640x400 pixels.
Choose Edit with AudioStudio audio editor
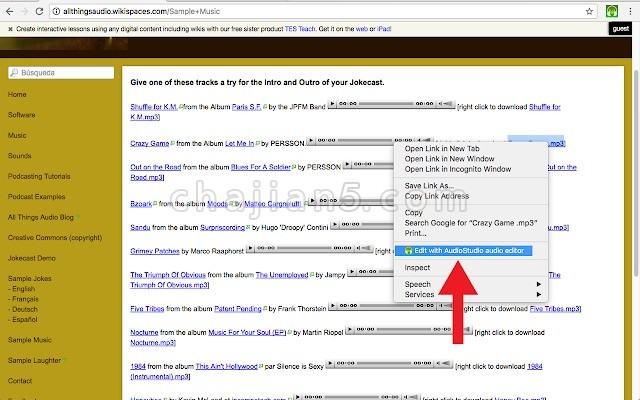click(x=468, y=250)
